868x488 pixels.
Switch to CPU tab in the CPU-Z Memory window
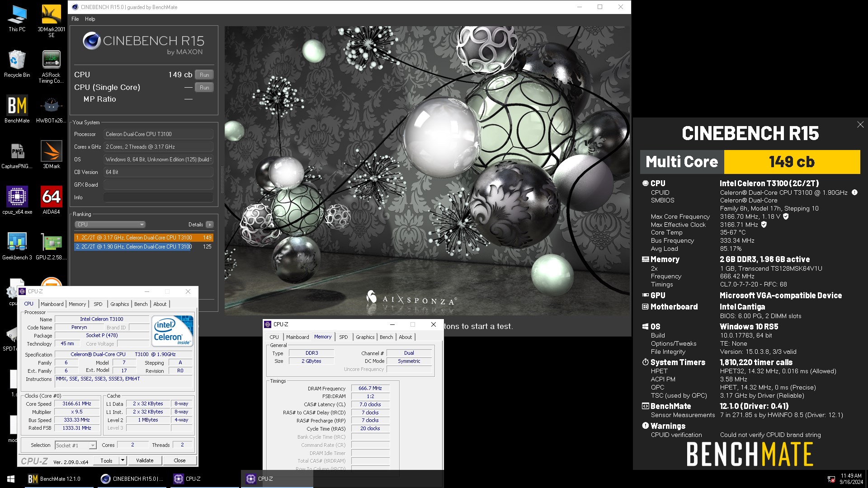(274, 337)
